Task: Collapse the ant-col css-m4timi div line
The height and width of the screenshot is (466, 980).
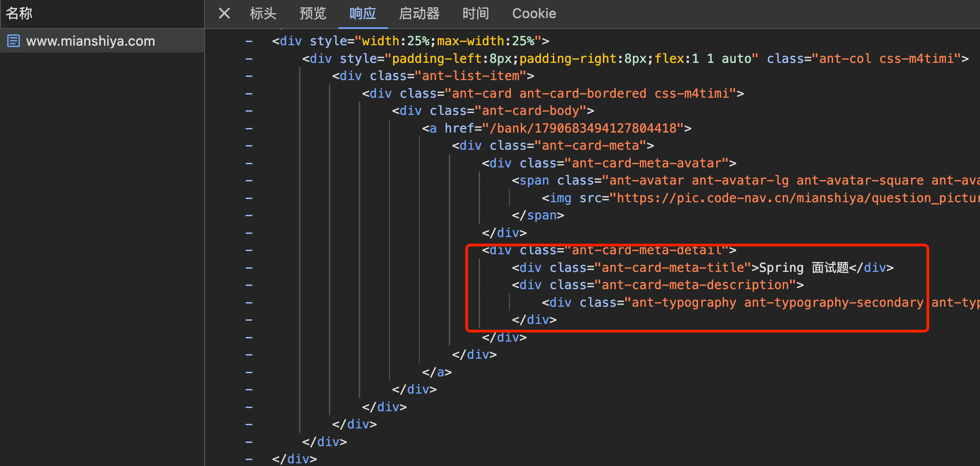Action: coord(249,59)
